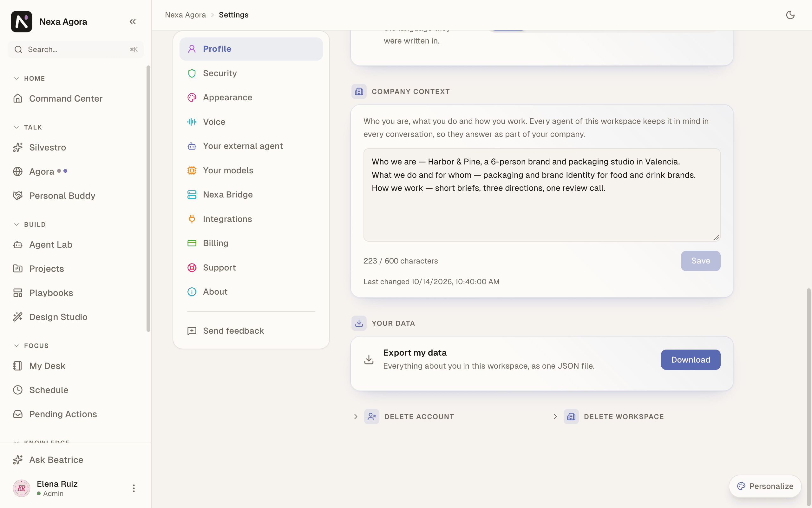Click the Nexa Agora logo icon

22,22
